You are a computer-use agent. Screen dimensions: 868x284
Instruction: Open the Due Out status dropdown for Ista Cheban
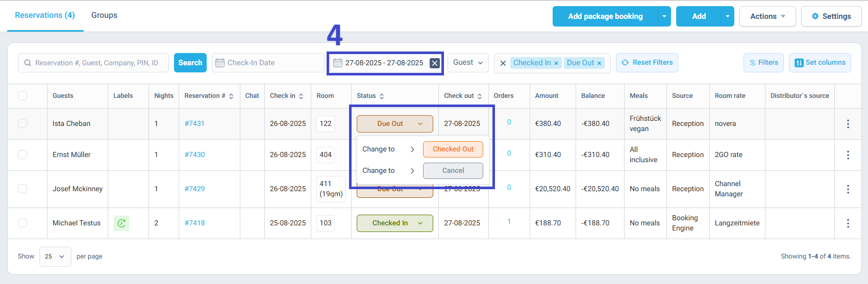[x=395, y=124]
